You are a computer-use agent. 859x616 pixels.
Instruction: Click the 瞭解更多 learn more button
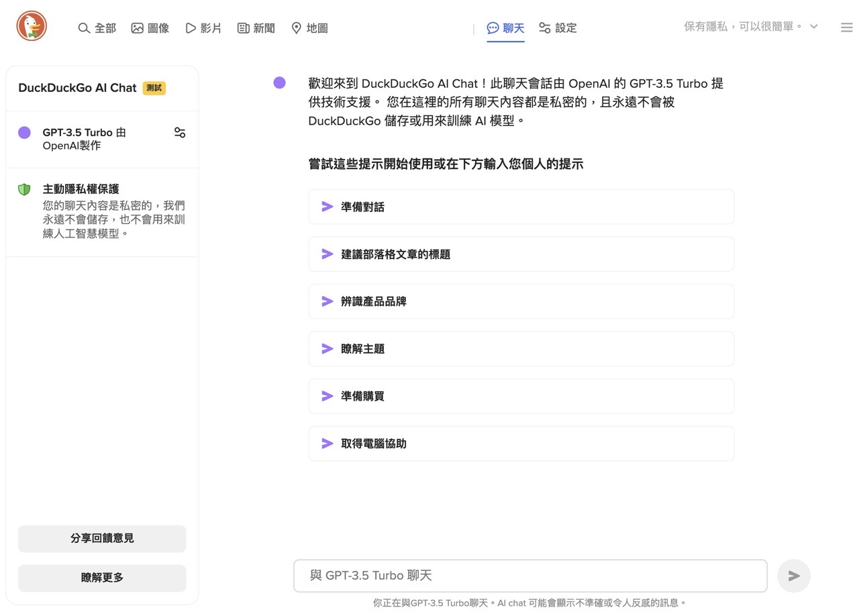[102, 578]
